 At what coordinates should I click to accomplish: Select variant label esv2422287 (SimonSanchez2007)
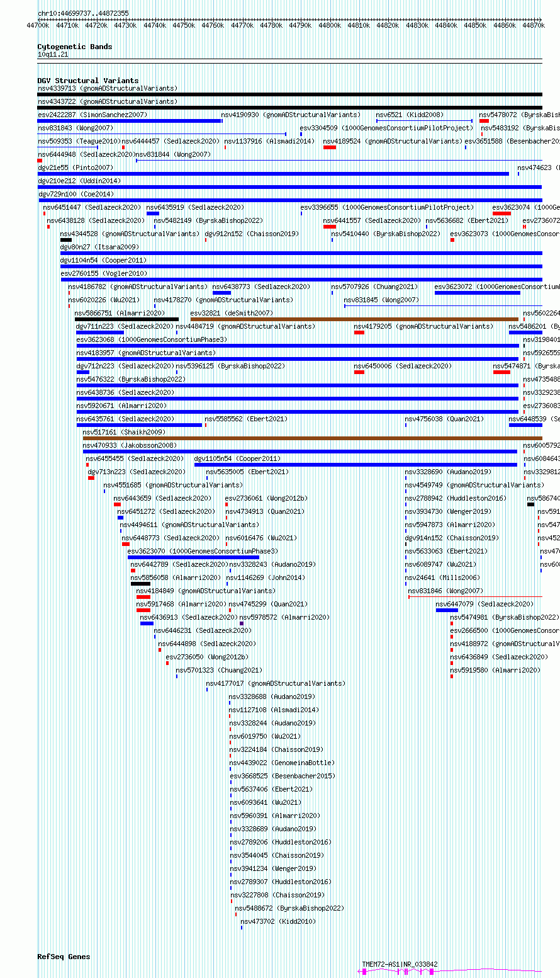(92, 115)
